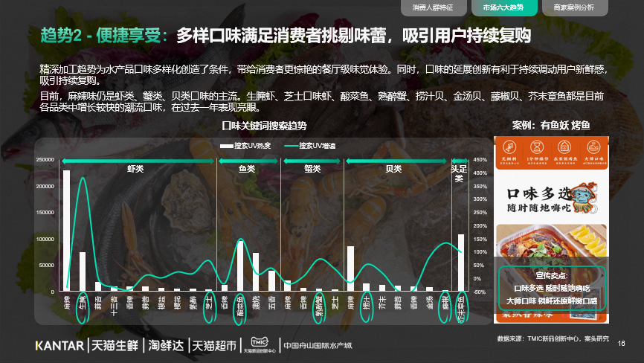Click the 天猫超市 logo
644x363 pixels.
pyautogui.click(x=215, y=346)
